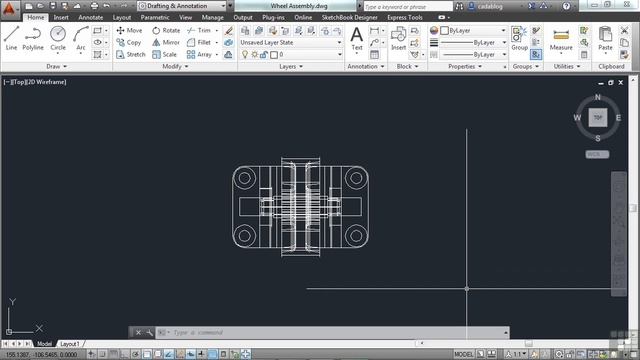Open the Express Tools ribbon tab

pos(404,18)
